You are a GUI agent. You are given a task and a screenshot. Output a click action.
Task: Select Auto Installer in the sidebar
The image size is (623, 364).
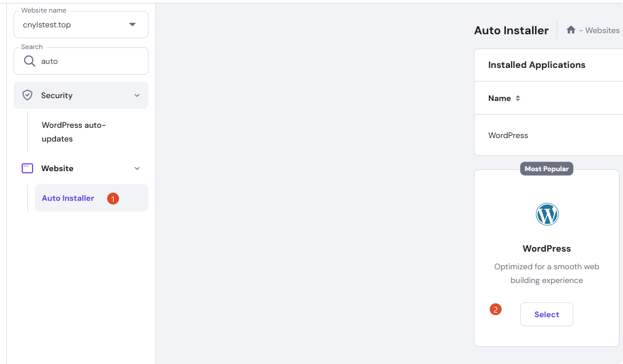tap(68, 198)
